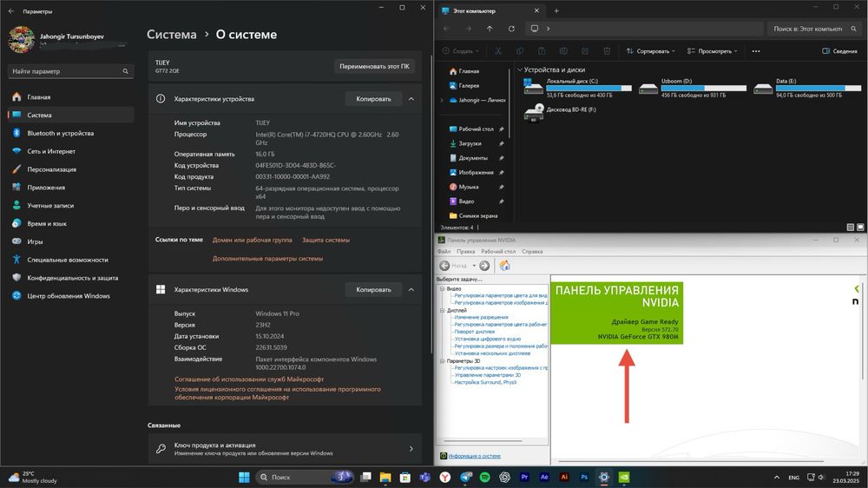Open Домен или рабочая группа link

click(252, 240)
